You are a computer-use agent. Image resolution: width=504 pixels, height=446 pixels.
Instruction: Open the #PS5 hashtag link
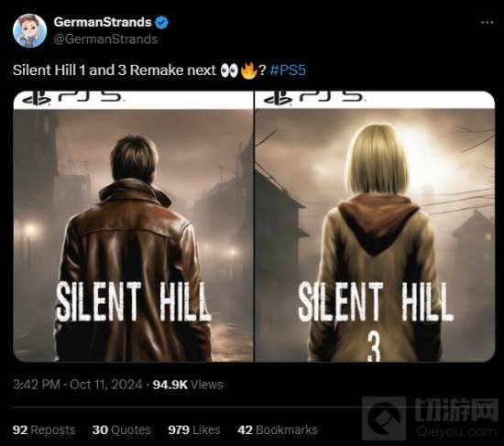(x=288, y=70)
